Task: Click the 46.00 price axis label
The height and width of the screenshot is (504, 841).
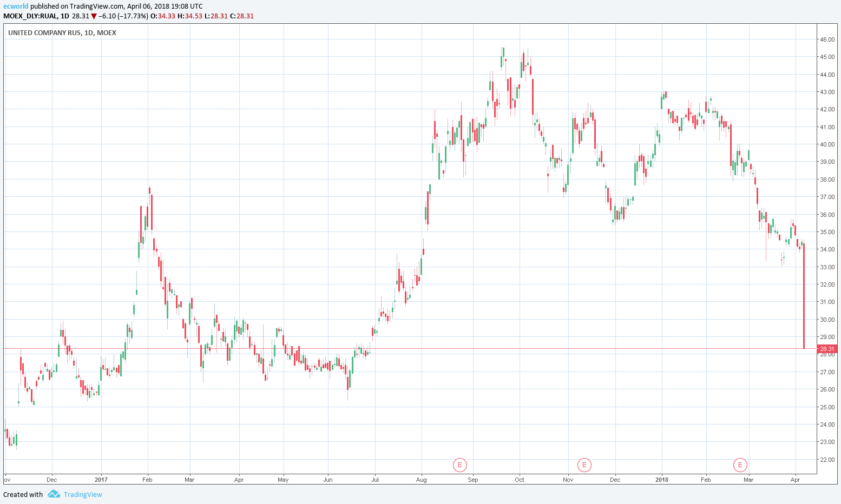Action: 827,39
